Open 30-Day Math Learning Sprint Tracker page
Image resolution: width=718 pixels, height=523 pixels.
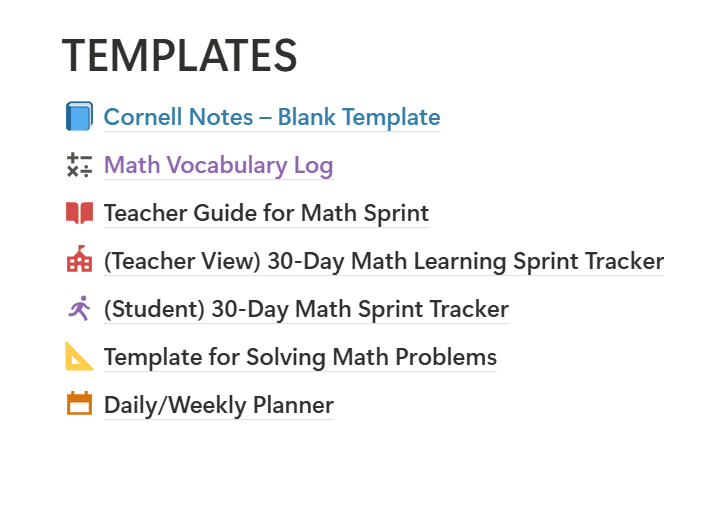tap(384, 262)
